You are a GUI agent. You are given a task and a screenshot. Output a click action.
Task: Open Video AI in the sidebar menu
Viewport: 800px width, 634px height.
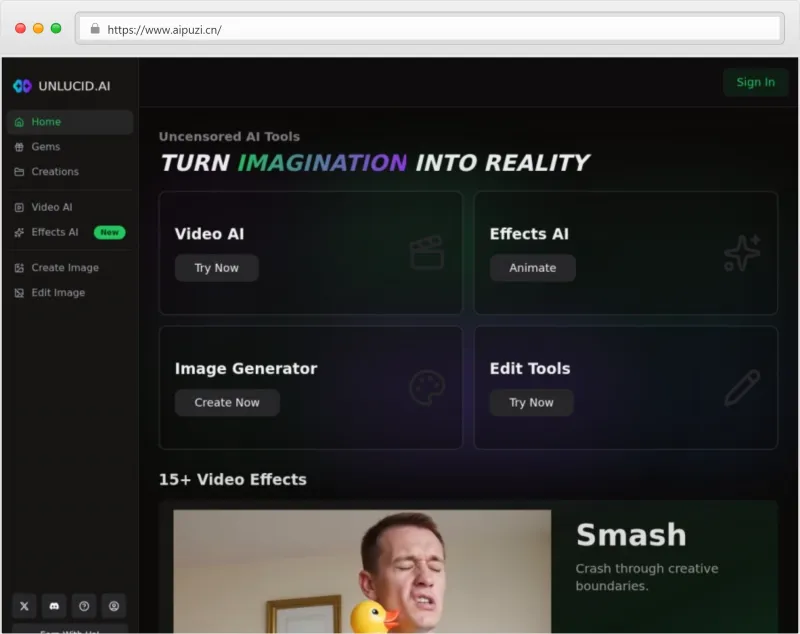click(x=51, y=207)
